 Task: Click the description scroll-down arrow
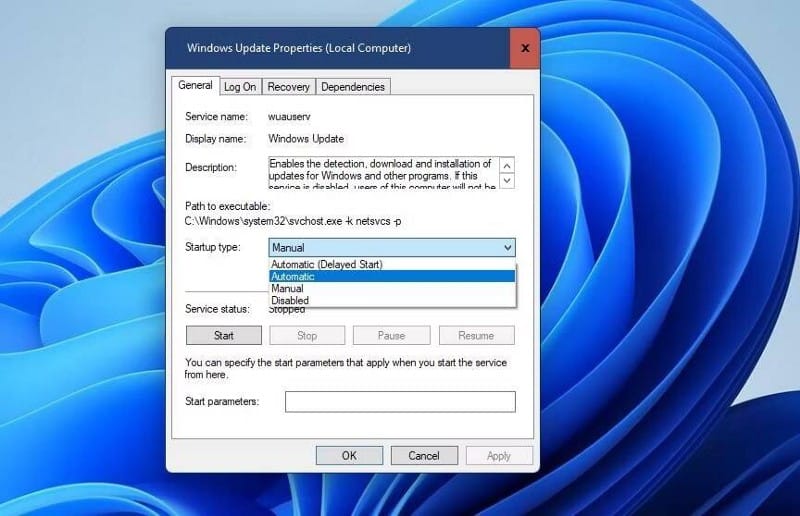(507, 180)
